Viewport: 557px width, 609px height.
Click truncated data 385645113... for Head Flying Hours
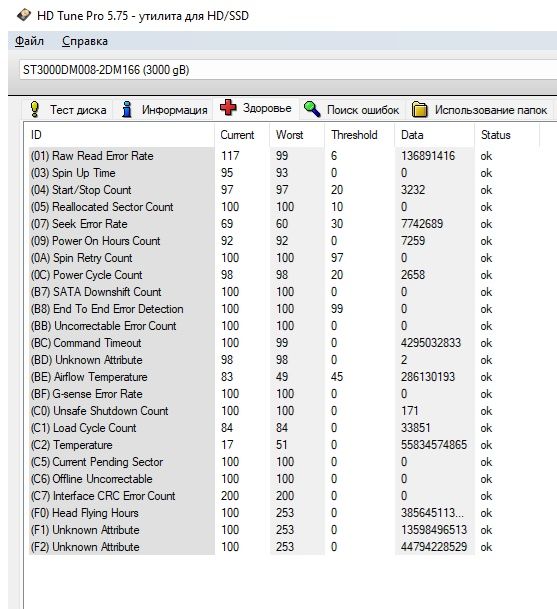(432, 513)
